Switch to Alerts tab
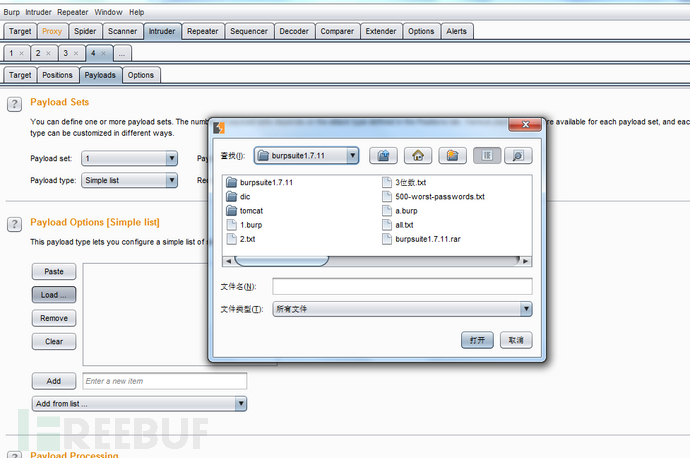The width and height of the screenshot is (690, 458). [456, 31]
